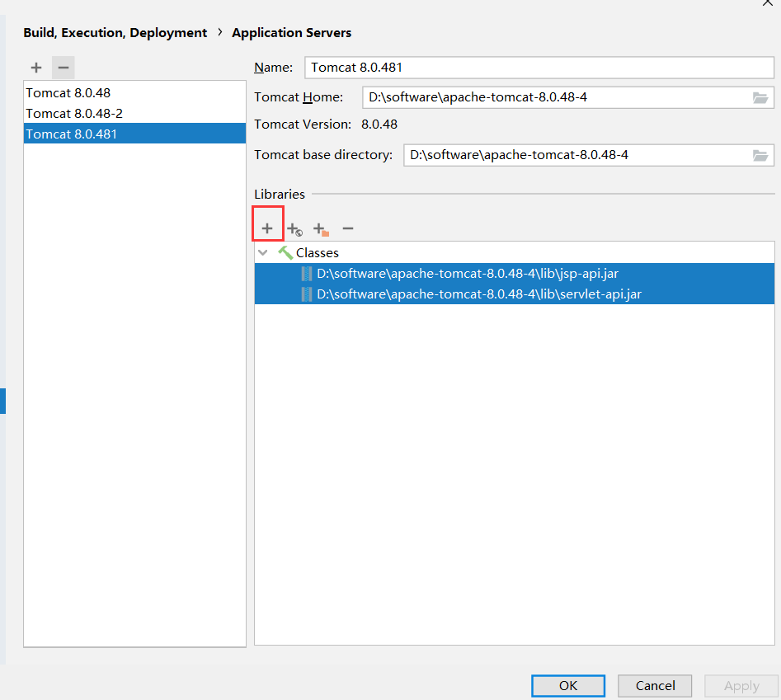Select the servlet-api.jar library entry
The width and height of the screenshot is (781, 700).
[x=515, y=294]
